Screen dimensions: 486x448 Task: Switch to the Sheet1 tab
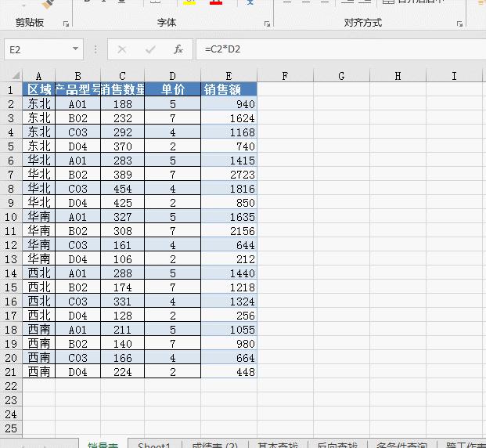tap(154, 444)
